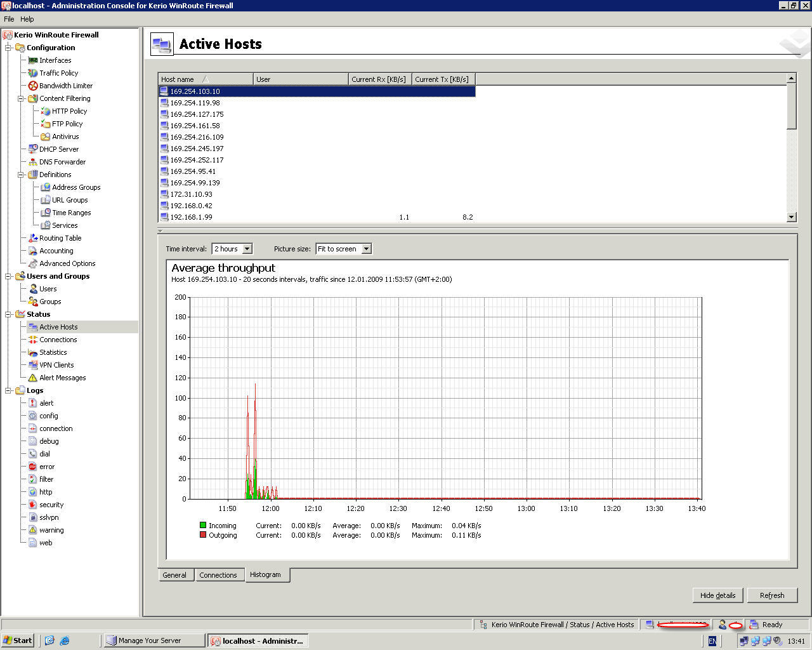
Task: Open the debug log
Action: point(49,441)
